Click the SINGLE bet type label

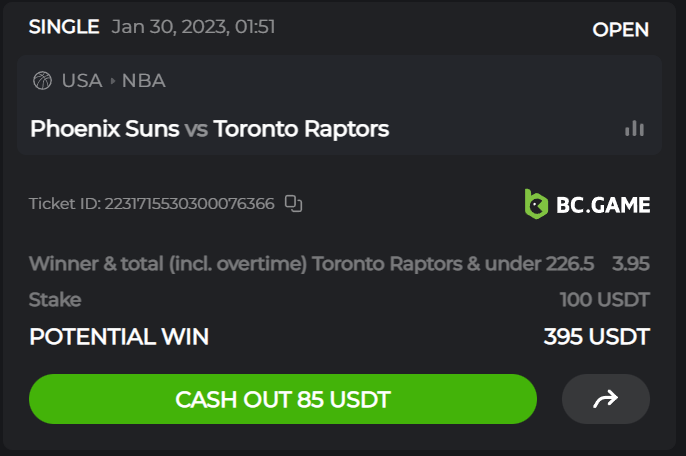[64, 27]
